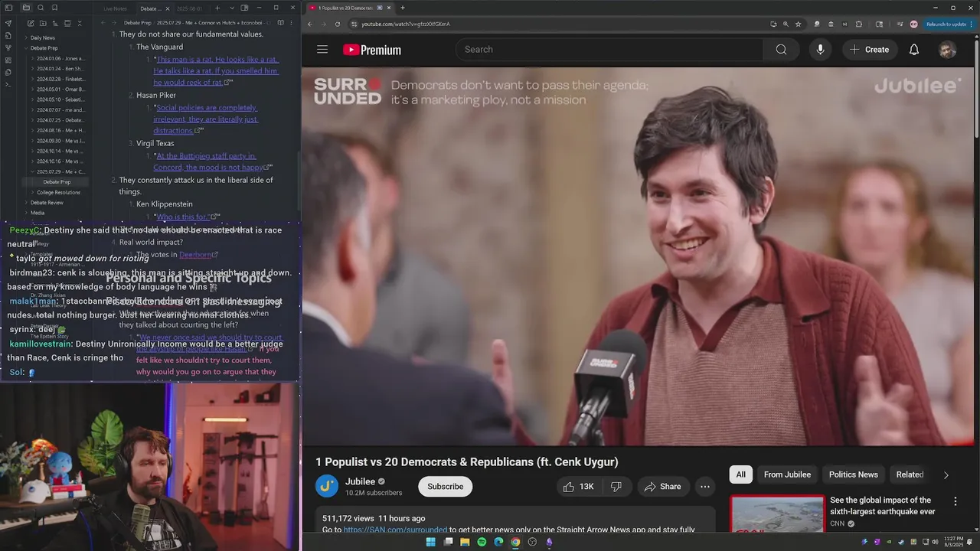This screenshot has width=980, height=551.
Task: Add a new tab in Obsidian
Action: coord(217,8)
